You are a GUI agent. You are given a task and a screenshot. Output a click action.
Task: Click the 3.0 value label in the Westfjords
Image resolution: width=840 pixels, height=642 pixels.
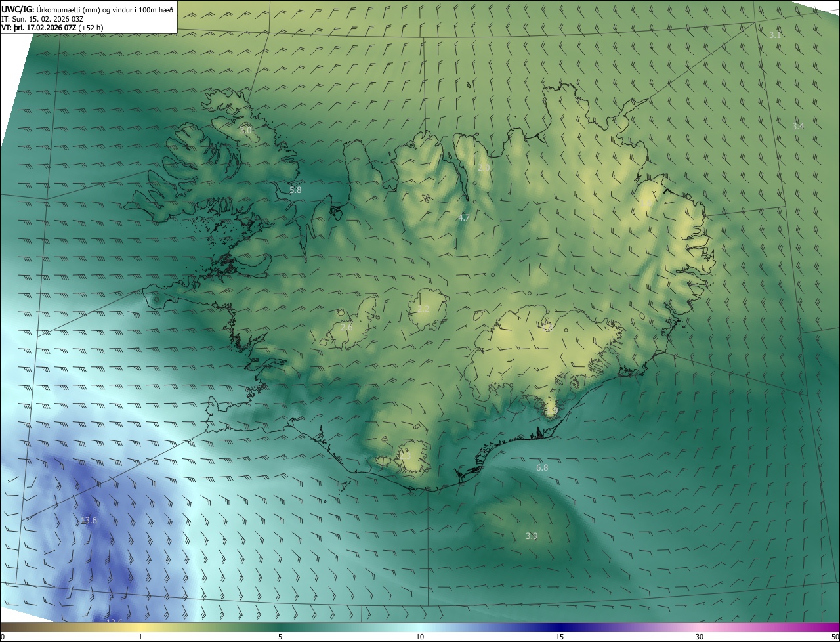245,131
